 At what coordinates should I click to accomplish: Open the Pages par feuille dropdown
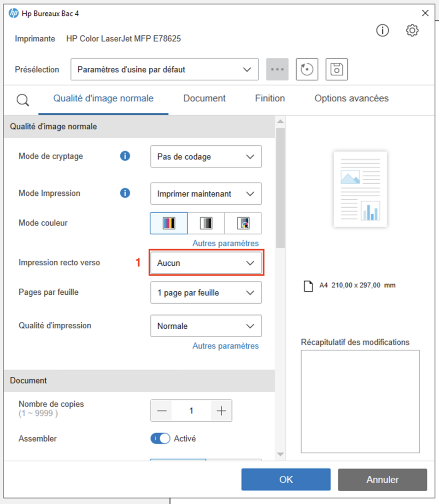pos(206,293)
